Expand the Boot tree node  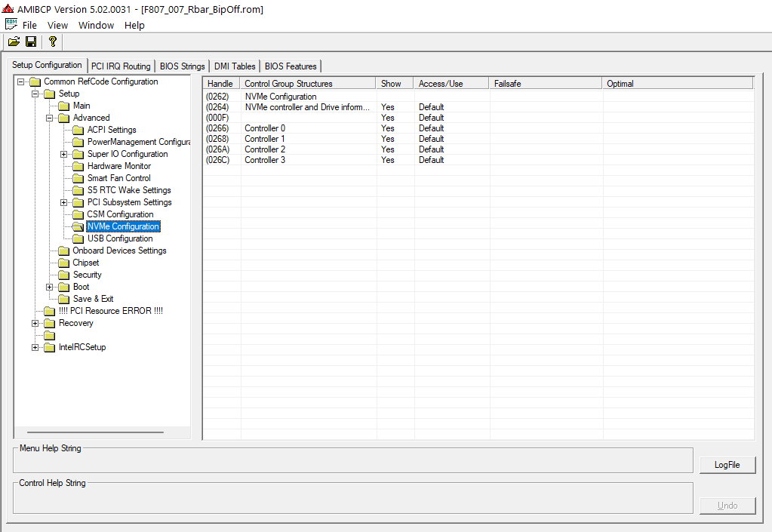tap(49, 287)
